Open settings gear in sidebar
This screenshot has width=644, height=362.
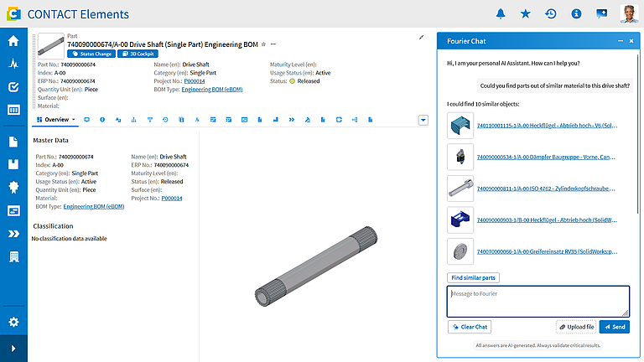[x=13, y=322]
